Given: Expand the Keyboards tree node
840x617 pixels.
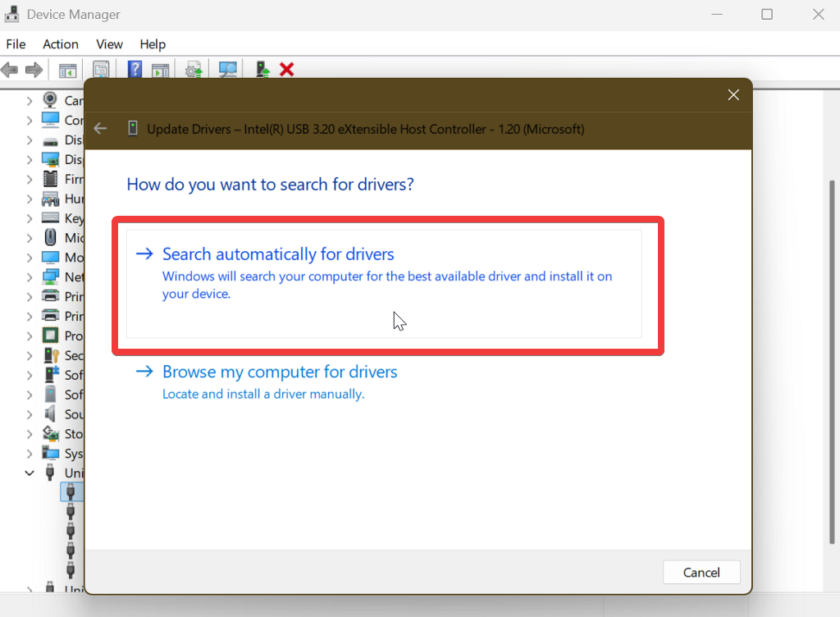Looking at the screenshot, I should tap(30, 218).
